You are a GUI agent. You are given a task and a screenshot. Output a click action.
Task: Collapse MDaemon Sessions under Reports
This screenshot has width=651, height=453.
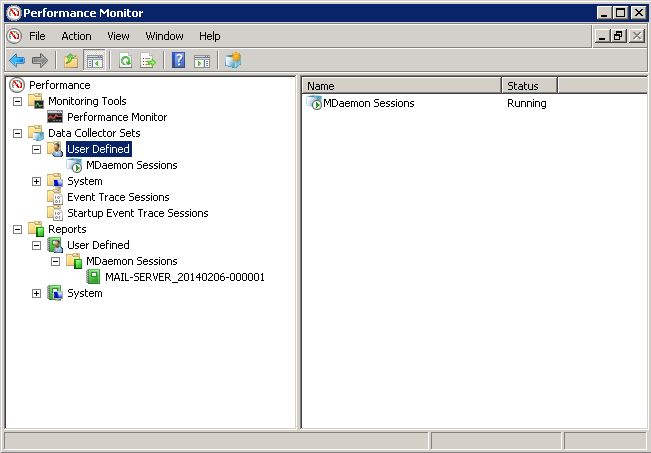56,261
